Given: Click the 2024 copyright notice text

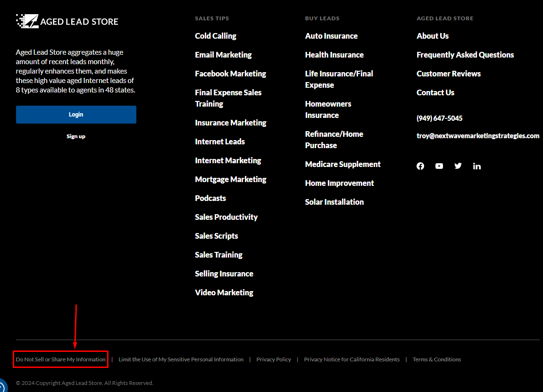Looking at the screenshot, I should [x=84, y=383].
